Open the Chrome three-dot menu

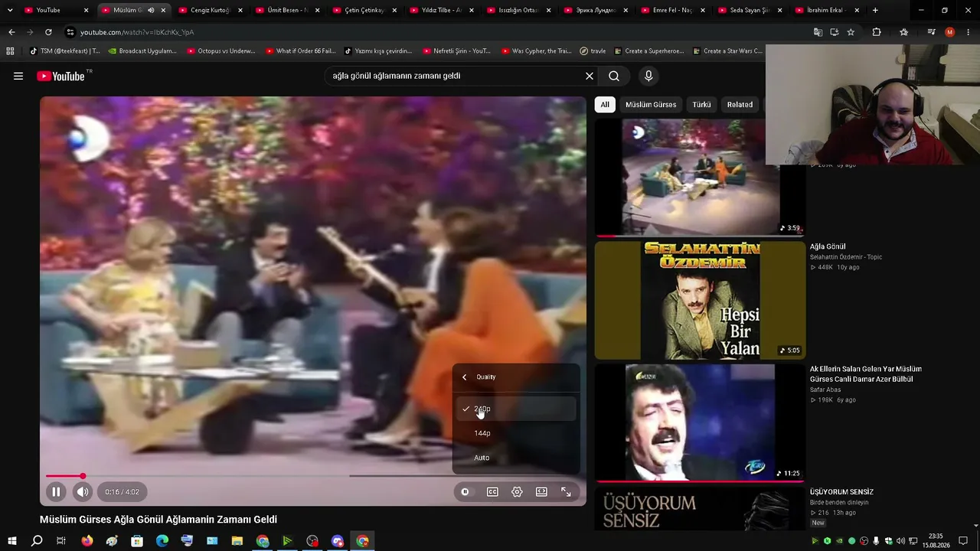pos(969,32)
